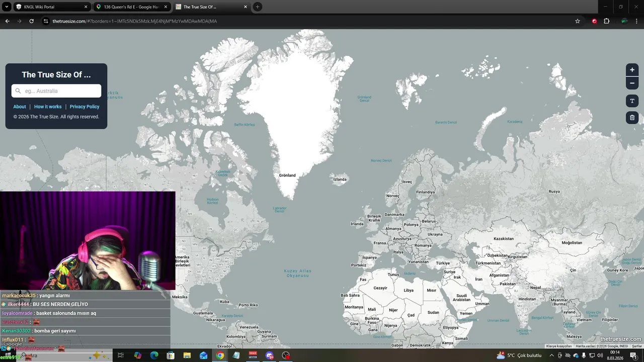Open the volume speaker tray icon
Screen dimensions: 644x362
point(600,355)
